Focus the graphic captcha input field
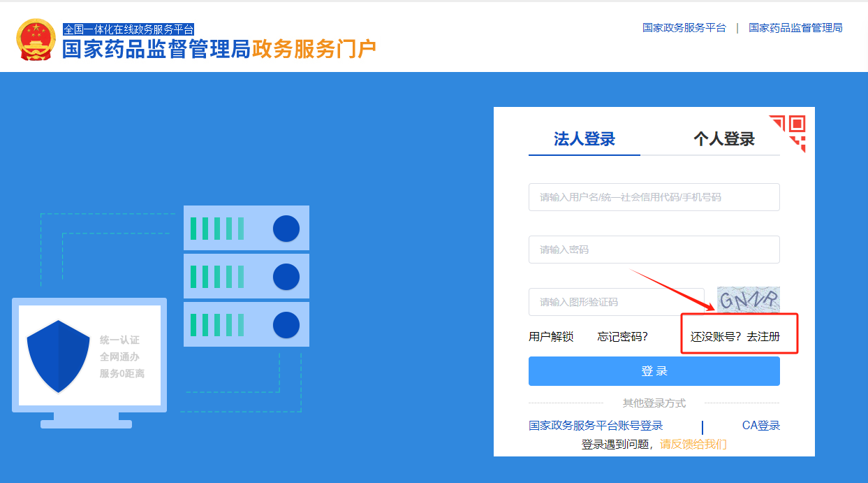The width and height of the screenshot is (868, 483). pyautogui.click(x=617, y=302)
